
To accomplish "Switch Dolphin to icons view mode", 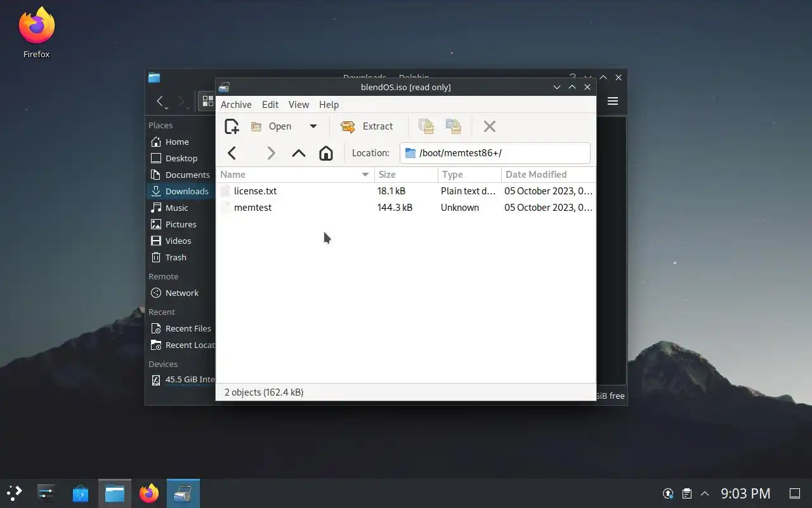I will tap(207, 101).
